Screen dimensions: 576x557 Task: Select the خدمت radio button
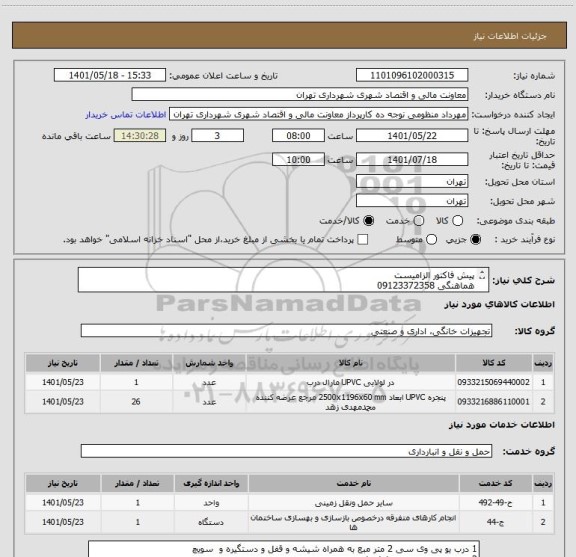419,220
